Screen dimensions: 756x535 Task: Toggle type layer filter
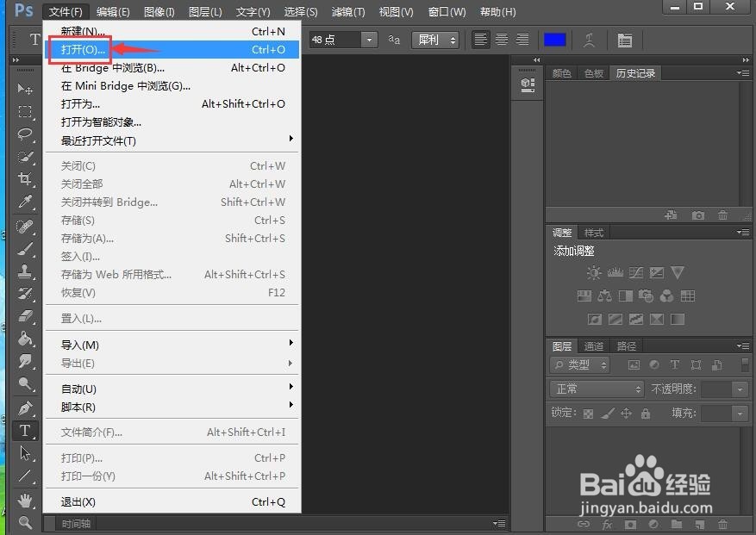[675, 365]
